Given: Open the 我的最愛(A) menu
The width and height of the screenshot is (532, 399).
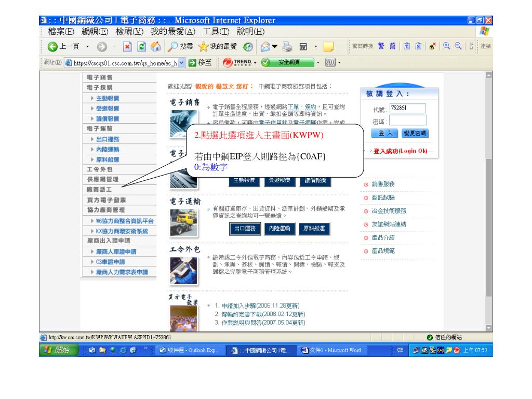Looking at the screenshot, I should [173, 32].
